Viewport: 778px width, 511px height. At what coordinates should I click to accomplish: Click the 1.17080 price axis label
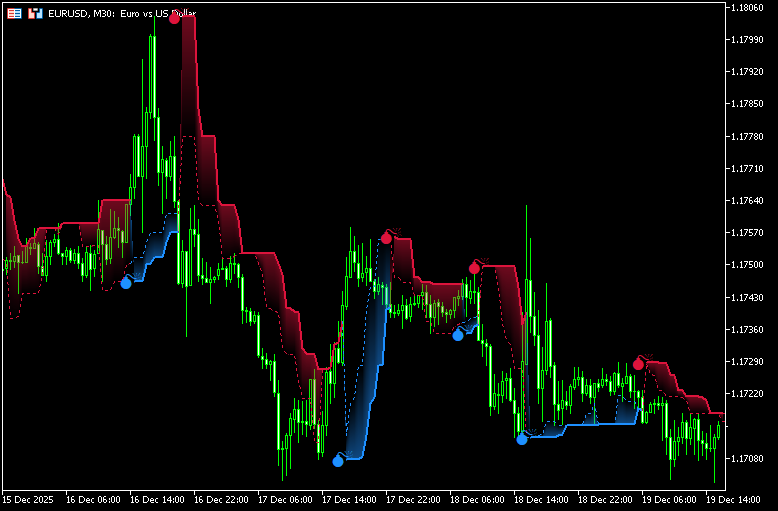[x=750, y=458]
